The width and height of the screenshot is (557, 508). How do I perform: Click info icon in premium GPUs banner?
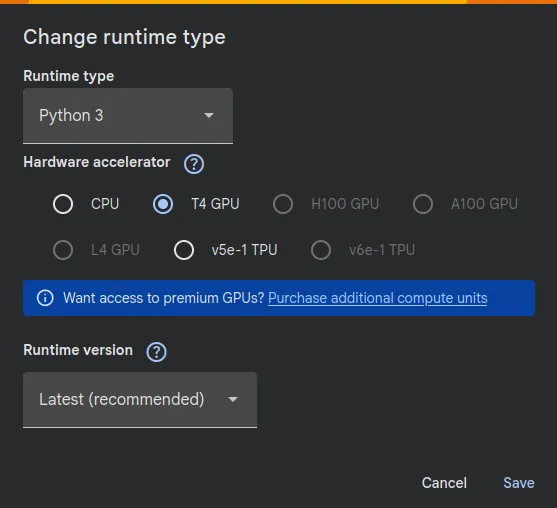pyautogui.click(x=45, y=298)
